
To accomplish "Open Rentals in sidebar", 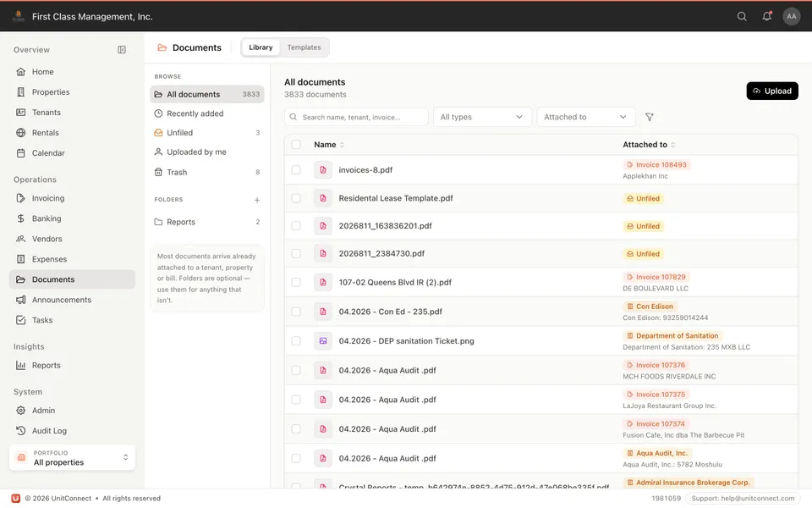I will pyautogui.click(x=72, y=133).
